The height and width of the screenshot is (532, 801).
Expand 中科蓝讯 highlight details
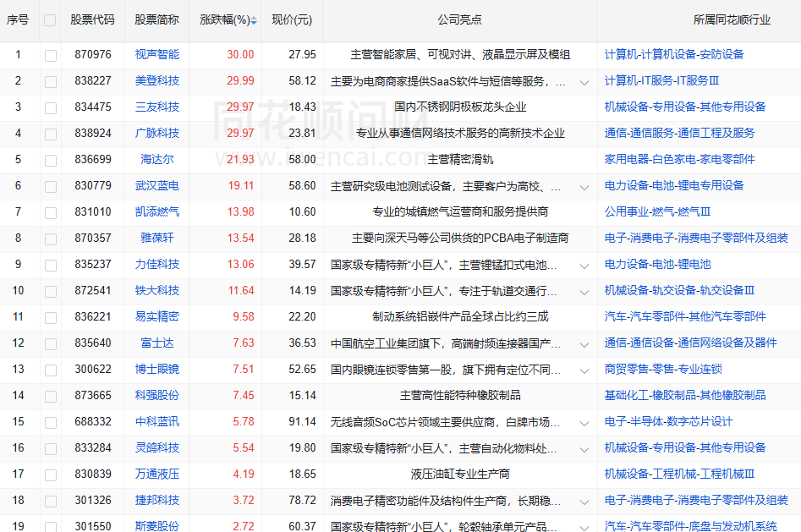click(x=584, y=423)
